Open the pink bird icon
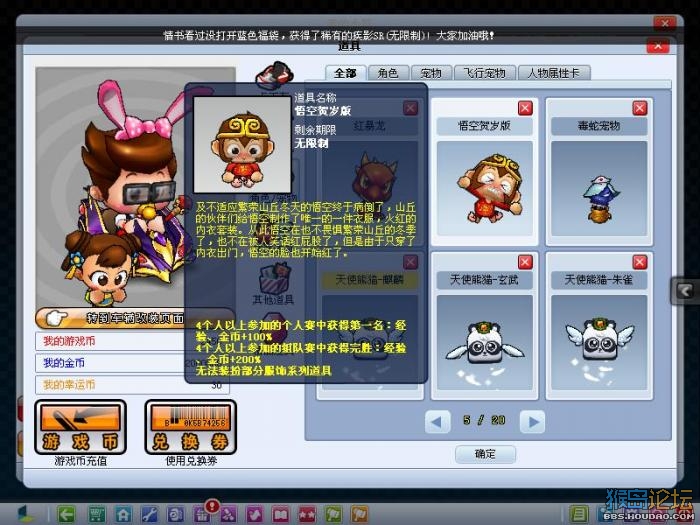This screenshot has width=700, height=525. tap(254, 514)
